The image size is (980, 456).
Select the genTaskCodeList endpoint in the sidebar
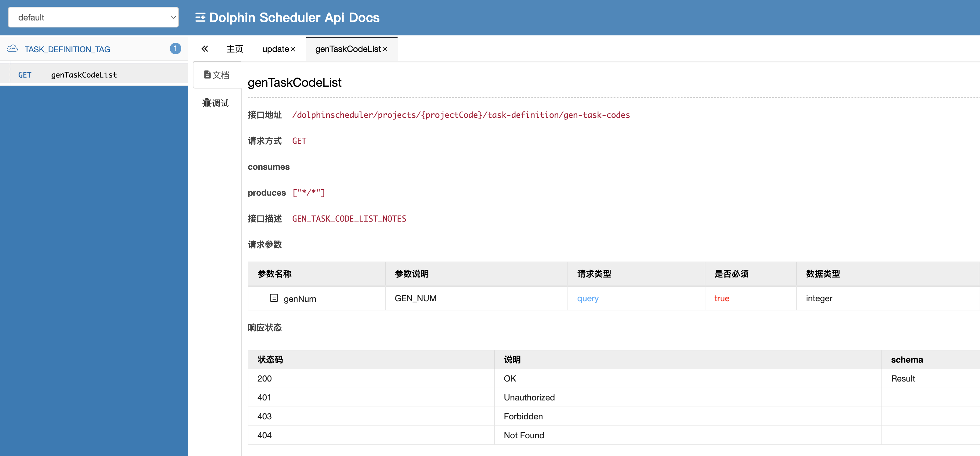point(84,74)
